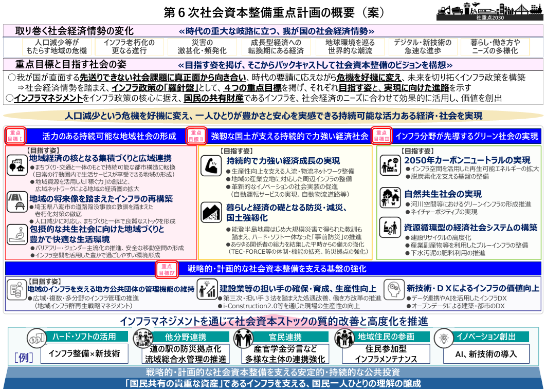Image resolution: width=546 pixels, height=392 pixels.
Task: Click the インフラ老朽化の更なる進行 box
Action: [x=129, y=47]
